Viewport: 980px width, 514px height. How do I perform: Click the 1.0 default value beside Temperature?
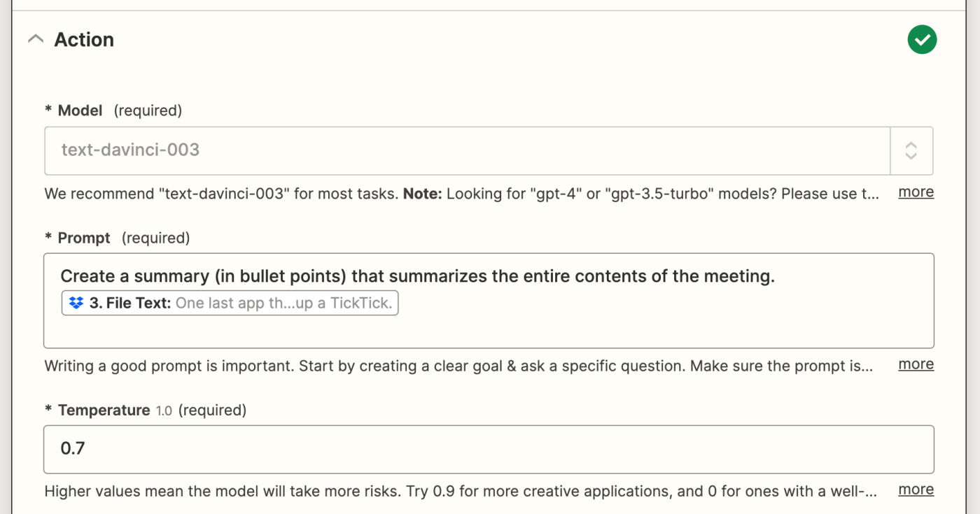[x=164, y=411]
